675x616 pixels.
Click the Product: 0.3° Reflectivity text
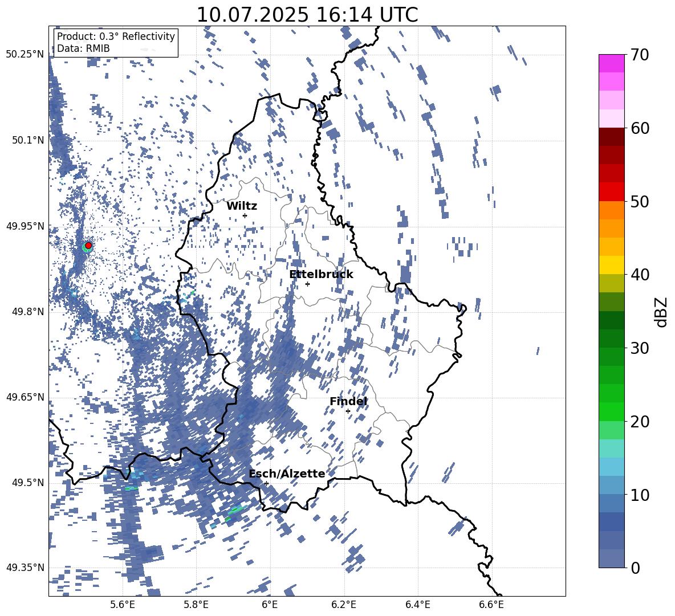116,36
